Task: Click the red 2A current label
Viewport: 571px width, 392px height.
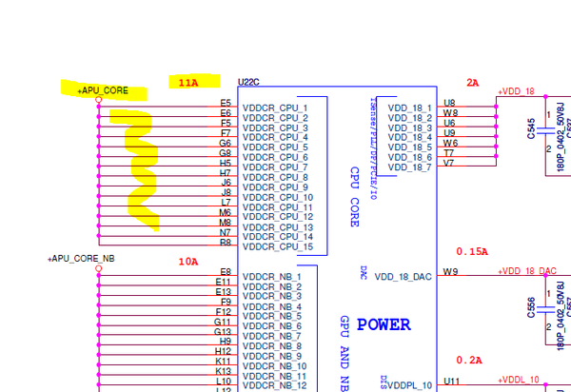Action: click(472, 83)
